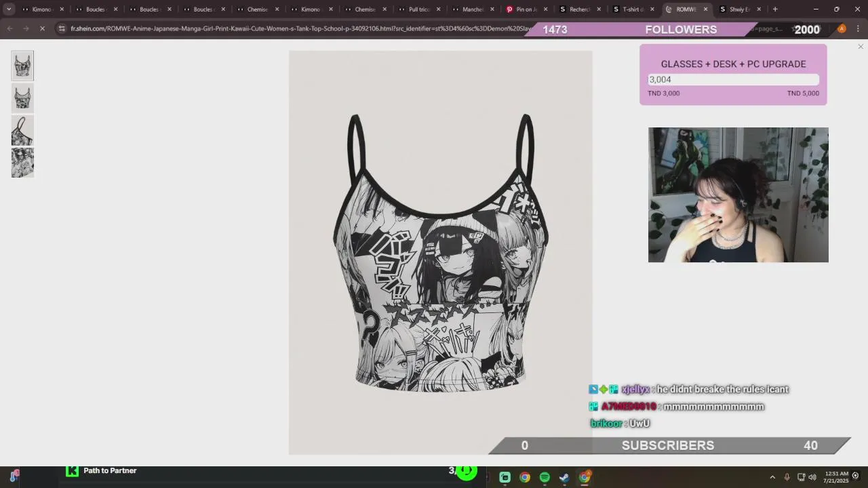
Task: Close the Shwiy En tab
Action: [759, 9]
